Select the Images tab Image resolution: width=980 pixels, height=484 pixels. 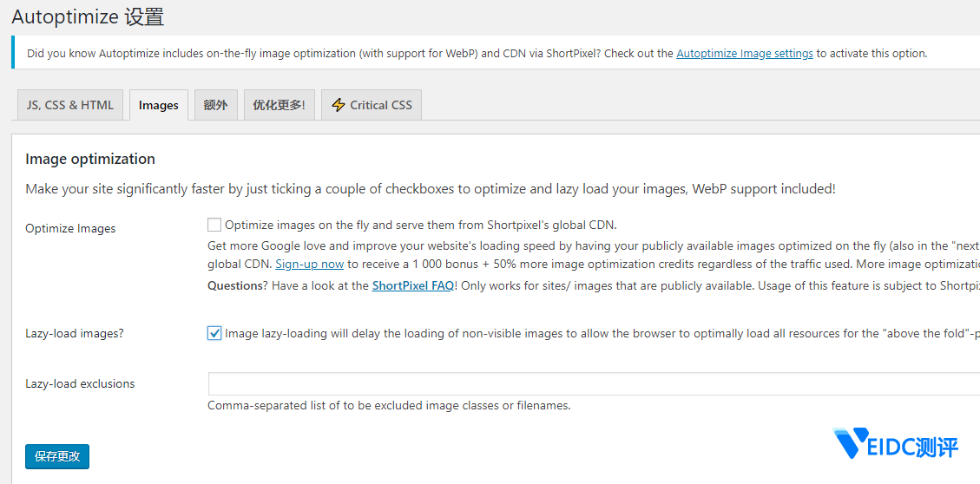[159, 105]
